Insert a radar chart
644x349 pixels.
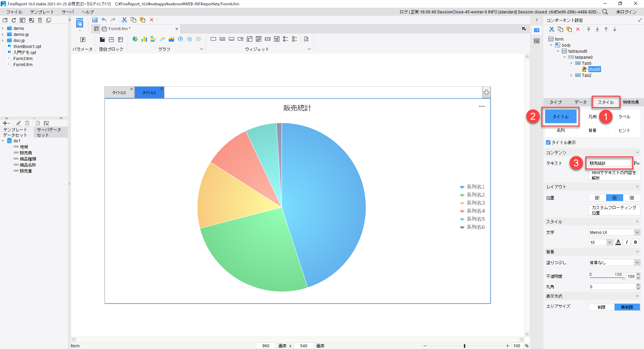(x=190, y=39)
